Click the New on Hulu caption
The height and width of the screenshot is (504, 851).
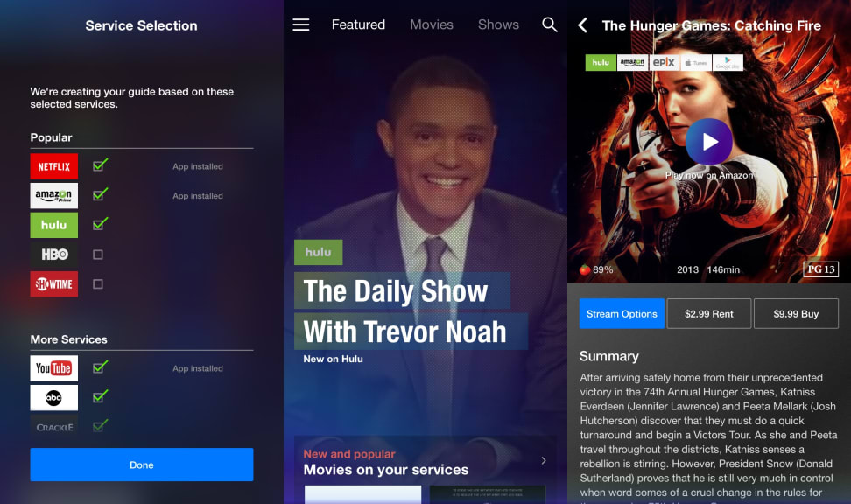[334, 359]
